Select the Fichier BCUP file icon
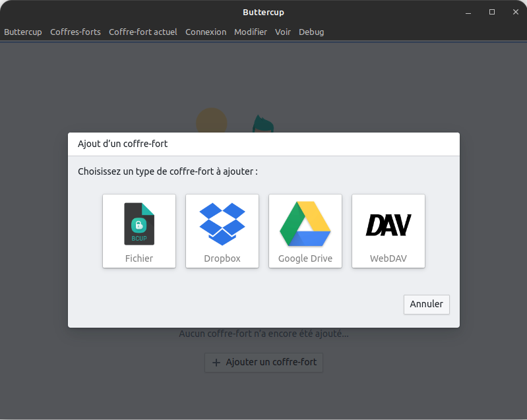527x420 pixels. pos(139,224)
